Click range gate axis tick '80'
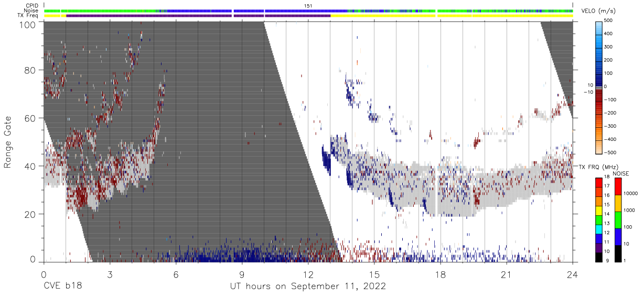The width and height of the screenshot is (644, 297). (x=30, y=70)
